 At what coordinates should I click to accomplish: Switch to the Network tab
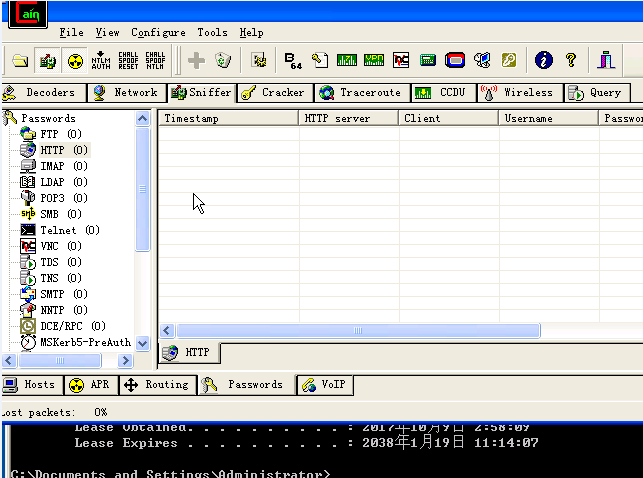pyautogui.click(x=127, y=93)
